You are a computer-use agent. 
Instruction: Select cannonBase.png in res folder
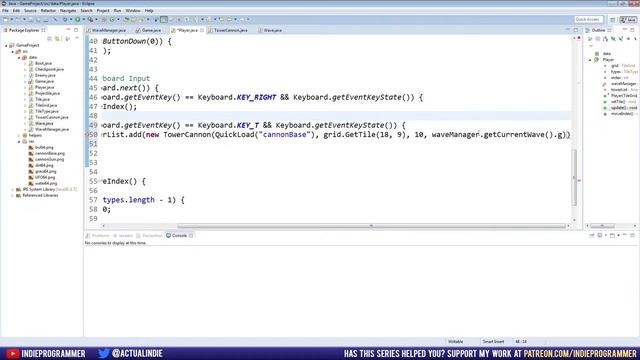tap(49, 153)
